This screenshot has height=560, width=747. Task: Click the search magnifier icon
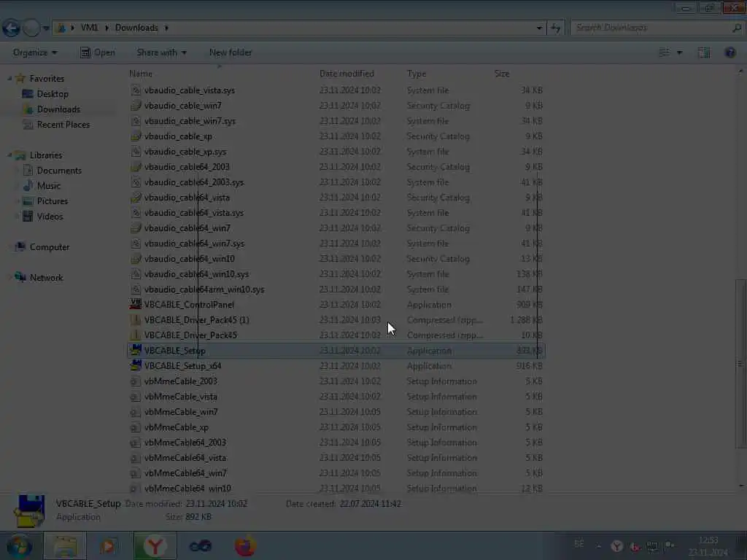(737, 28)
